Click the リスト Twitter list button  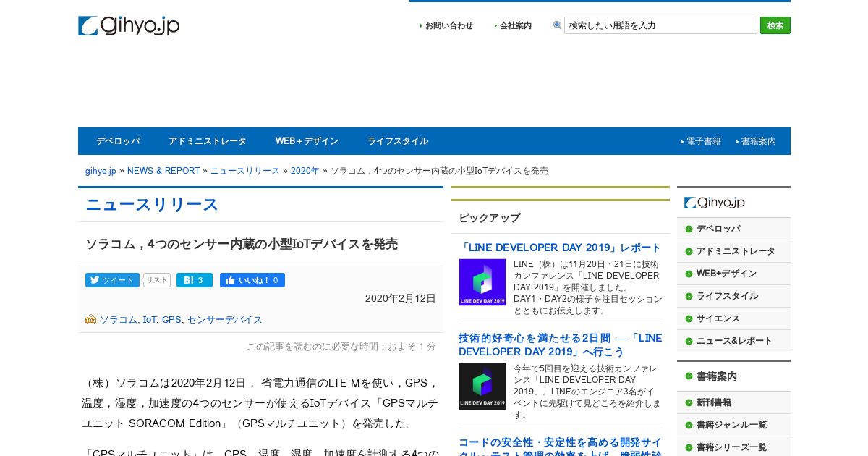tap(157, 280)
